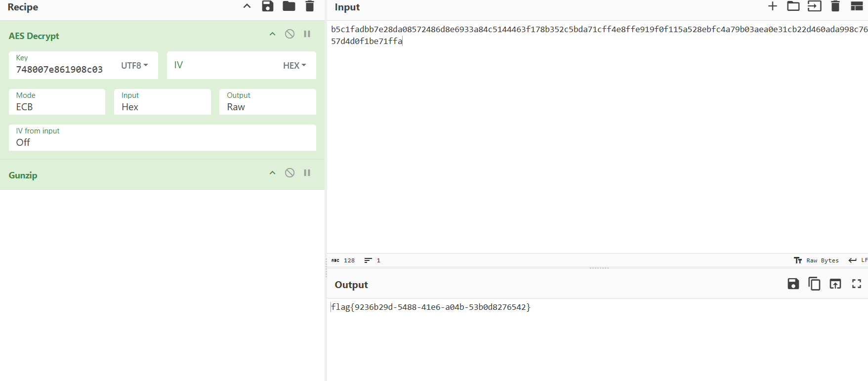
Task: Set breakpoint on Gunzip operation
Action: 307,173
